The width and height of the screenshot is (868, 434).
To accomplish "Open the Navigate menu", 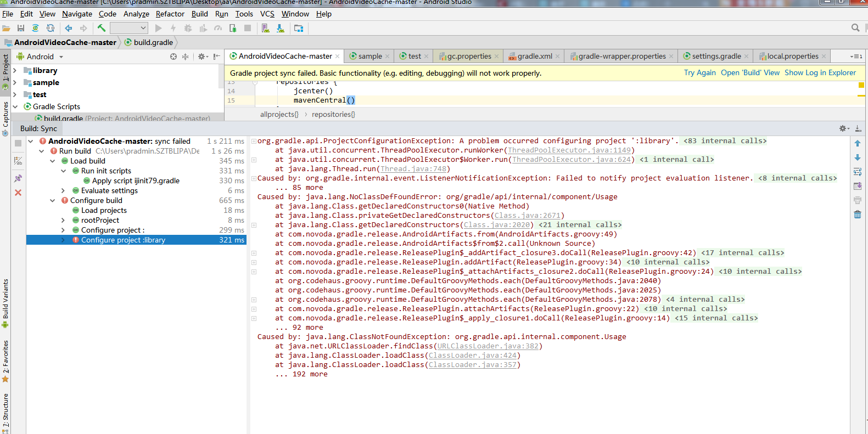I will point(77,14).
